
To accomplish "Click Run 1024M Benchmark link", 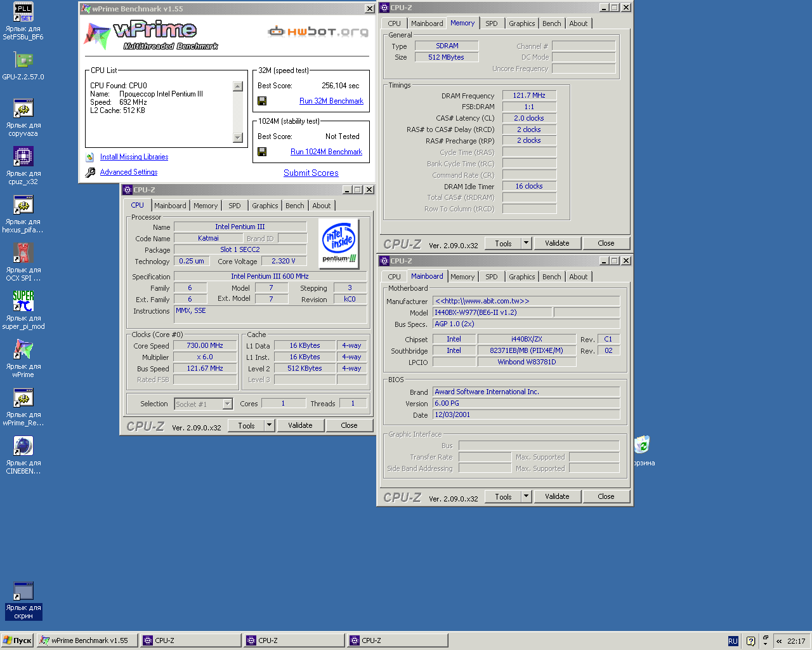I will coord(326,152).
